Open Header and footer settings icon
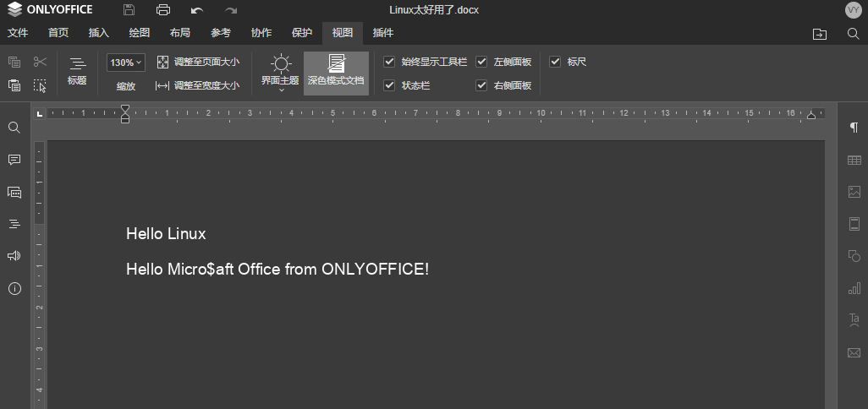This screenshot has height=409, width=868. pos(854,224)
